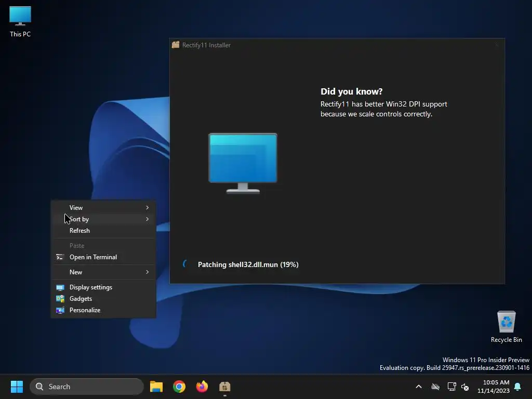Open Firefox from the taskbar
Screen dimensions: 532x399
[x=202, y=387]
